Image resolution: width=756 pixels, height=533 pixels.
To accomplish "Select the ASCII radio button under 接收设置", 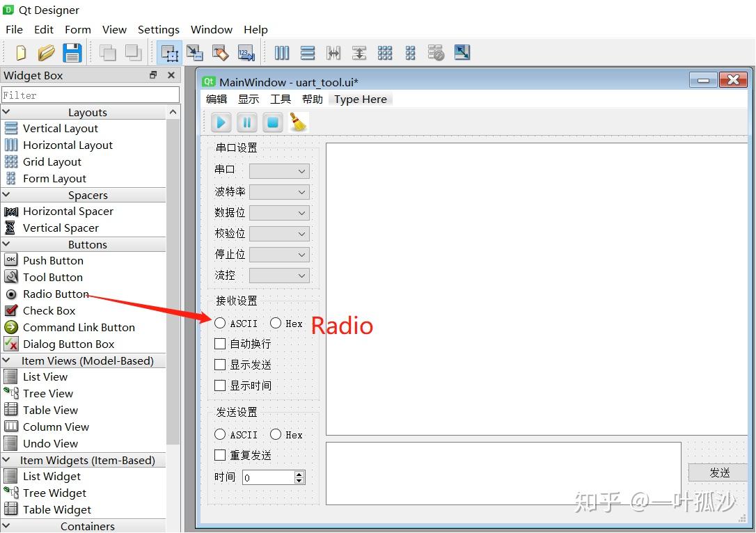I will (x=220, y=323).
